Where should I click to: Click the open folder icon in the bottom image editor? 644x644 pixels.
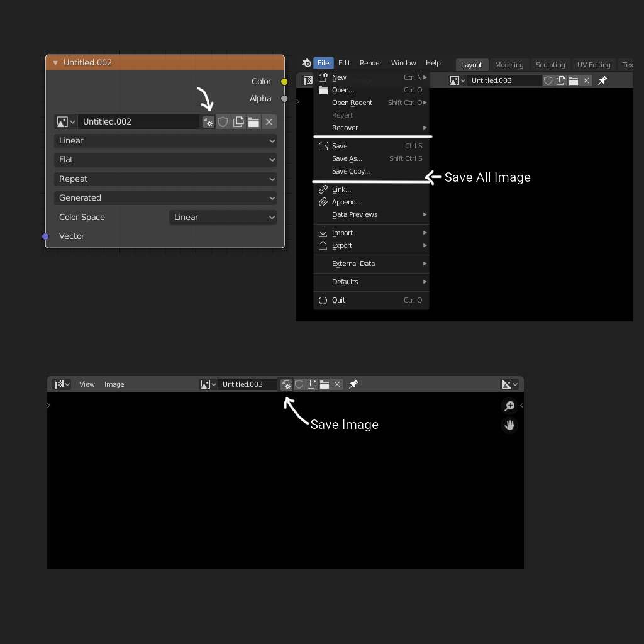[325, 384]
